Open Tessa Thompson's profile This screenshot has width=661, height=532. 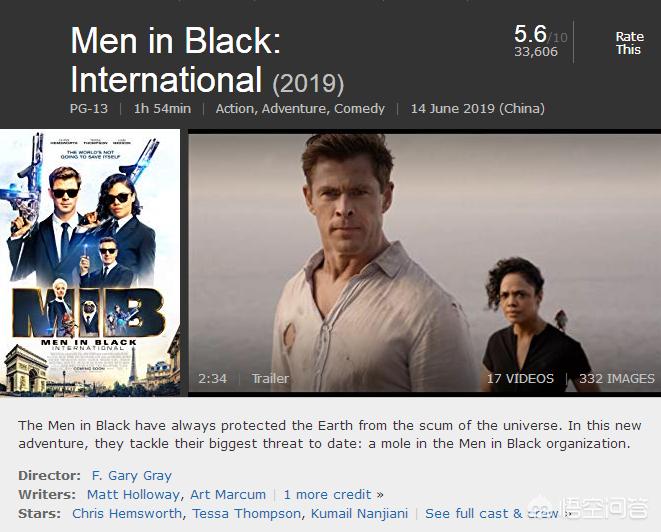pos(247,513)
